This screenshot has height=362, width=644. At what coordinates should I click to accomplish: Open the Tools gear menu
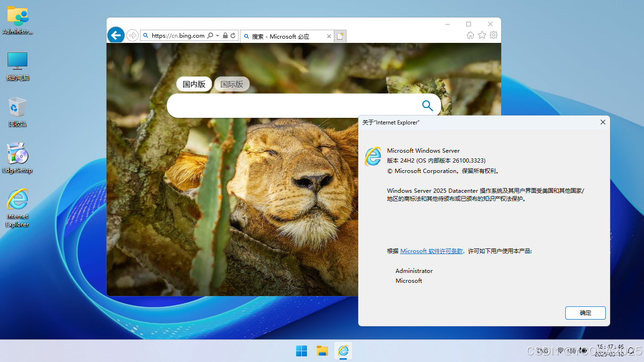494,35
